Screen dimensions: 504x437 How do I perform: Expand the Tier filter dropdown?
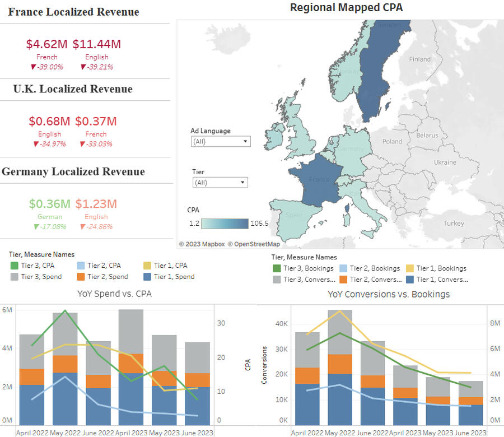[220, 183]
